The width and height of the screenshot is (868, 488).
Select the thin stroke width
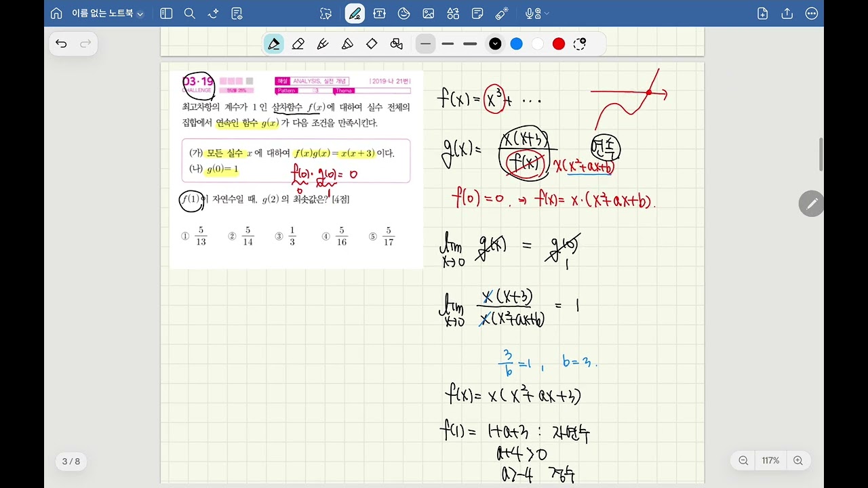425,44
